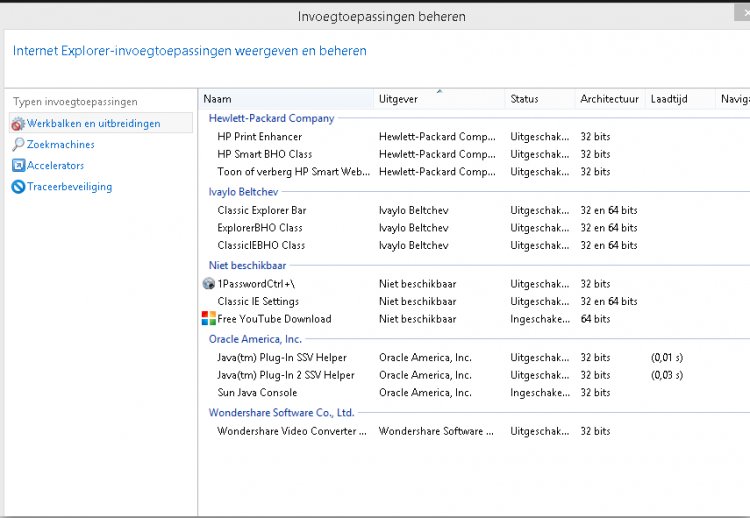The height and width of the screenshot is (518, 750).
Task: Collapse the Ivaylo Beltchev group header
Action: [x=243, y=192]
